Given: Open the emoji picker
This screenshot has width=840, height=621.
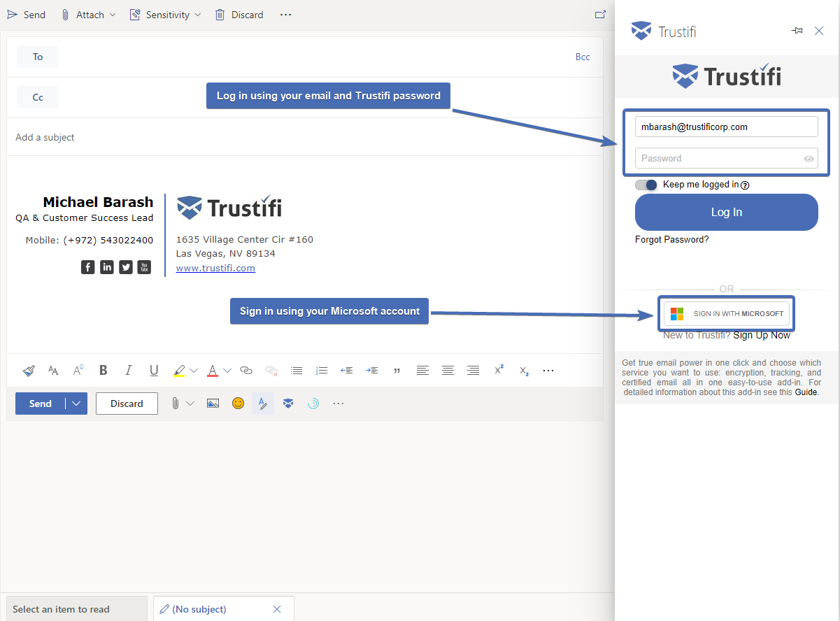Looking at the screenshot, I should coord(239,404).
